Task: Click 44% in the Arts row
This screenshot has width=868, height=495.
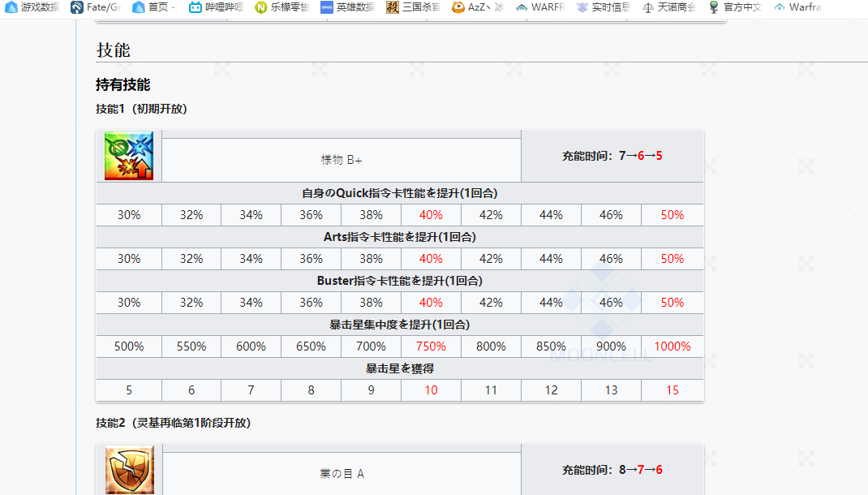Action: [x=551, y=259]
